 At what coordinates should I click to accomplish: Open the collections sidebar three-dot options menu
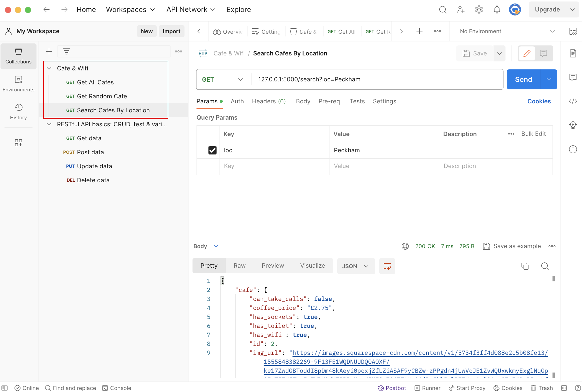pos(178,51)
